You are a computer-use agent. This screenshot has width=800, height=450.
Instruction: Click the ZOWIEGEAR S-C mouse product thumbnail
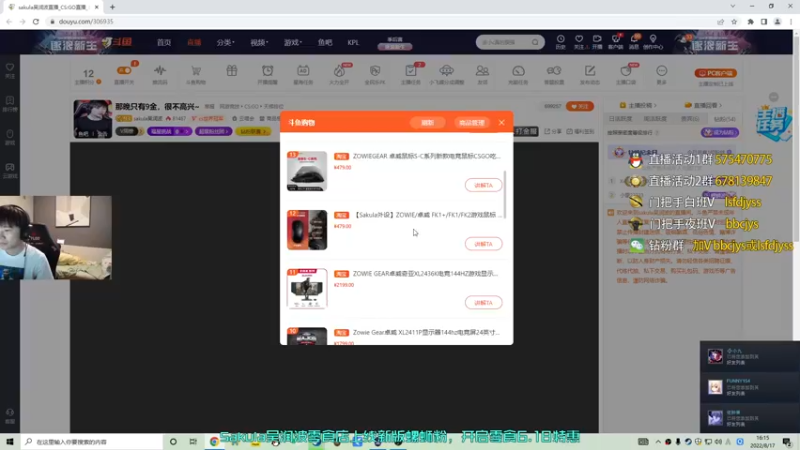307,171
